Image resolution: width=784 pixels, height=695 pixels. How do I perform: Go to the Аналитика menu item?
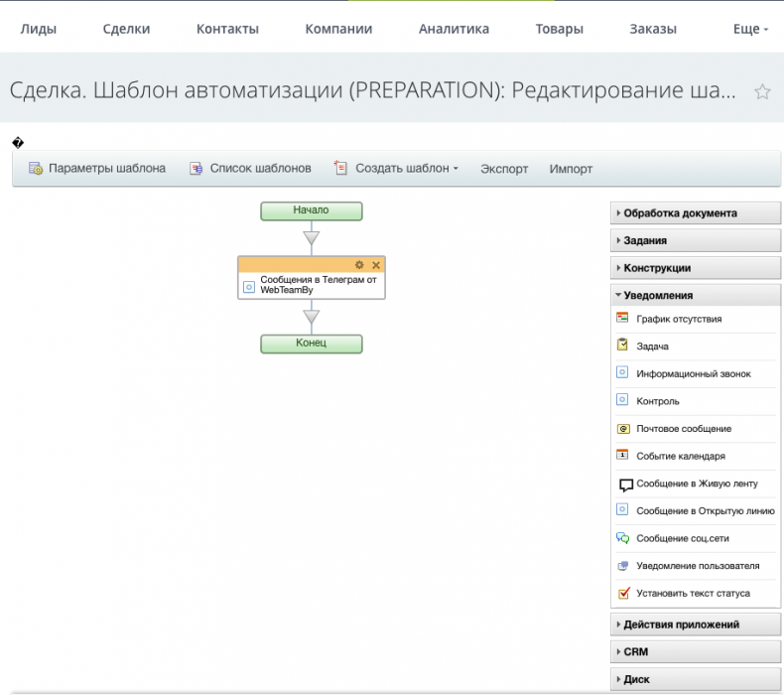[x=454, y=29]
